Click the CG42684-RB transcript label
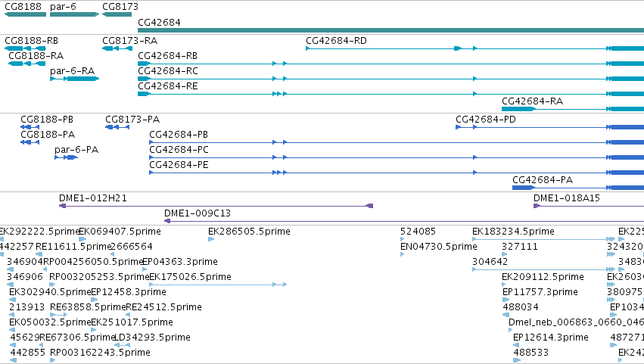Screen dimensions: 644x364 pyautogui.click(x=167, y=56)
